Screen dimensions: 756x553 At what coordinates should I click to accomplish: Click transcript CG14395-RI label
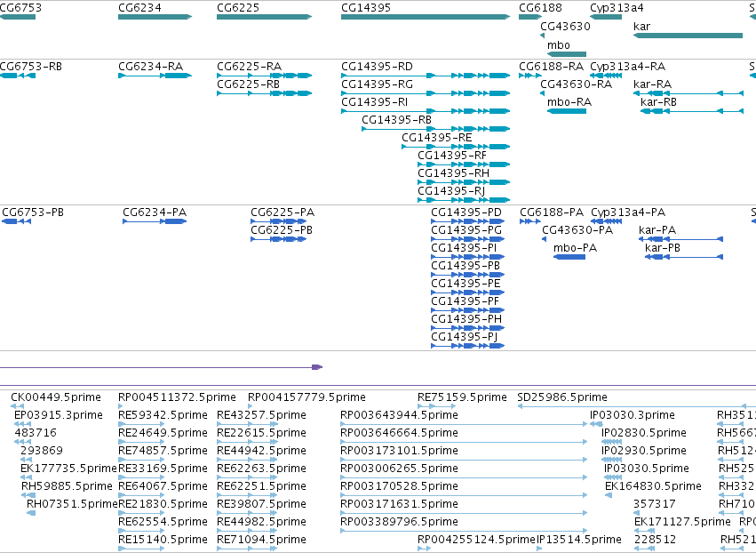[375, 102]
